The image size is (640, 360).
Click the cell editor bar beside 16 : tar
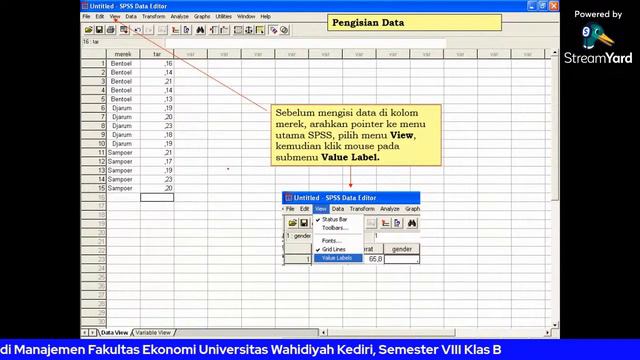305,42
